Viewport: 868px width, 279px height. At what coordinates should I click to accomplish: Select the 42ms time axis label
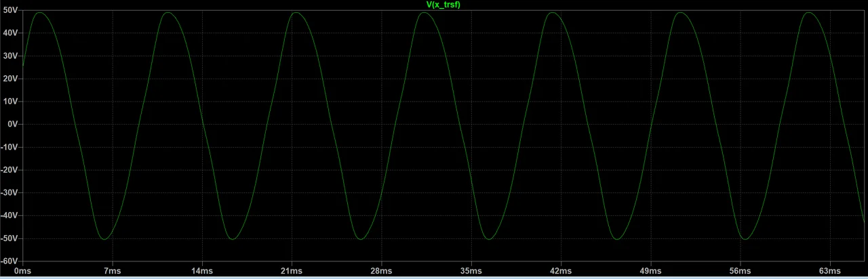561,272
